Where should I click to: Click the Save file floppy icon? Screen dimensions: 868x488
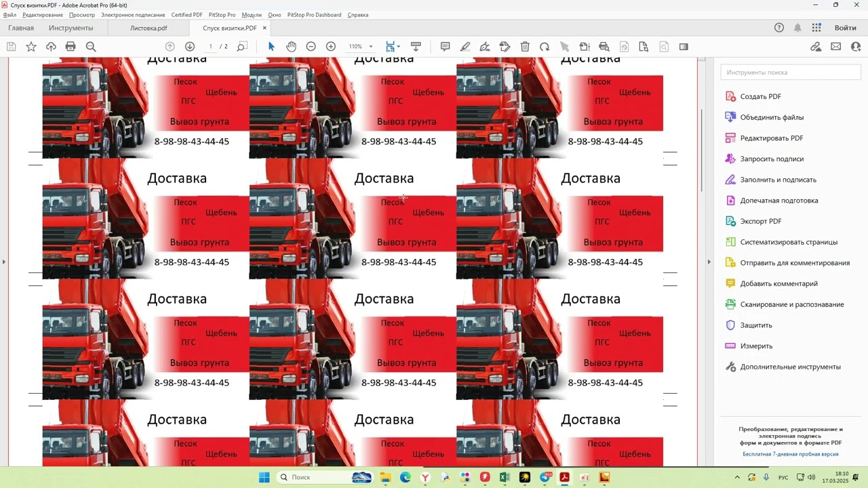11,47
